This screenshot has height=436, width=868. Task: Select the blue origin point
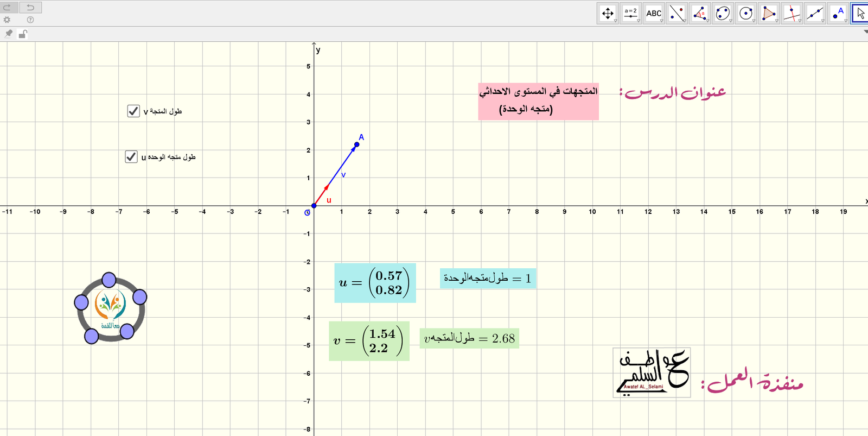pyautogui.click(x=314, y=206)
